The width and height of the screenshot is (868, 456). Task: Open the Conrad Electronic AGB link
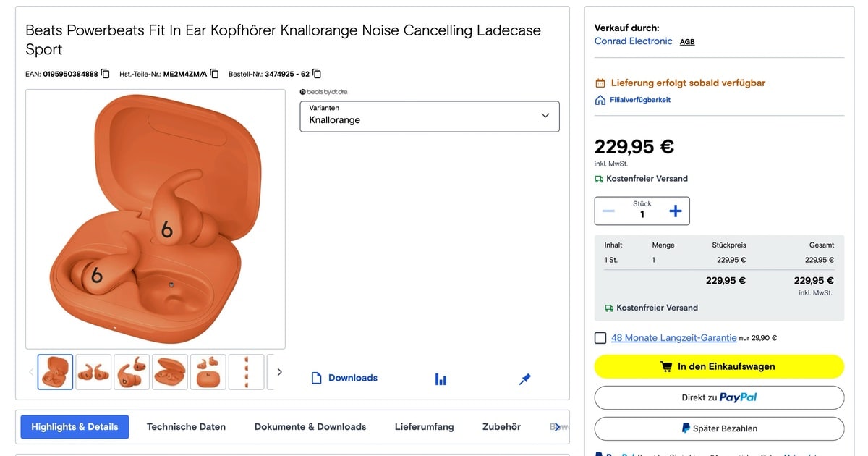[687, 42]
